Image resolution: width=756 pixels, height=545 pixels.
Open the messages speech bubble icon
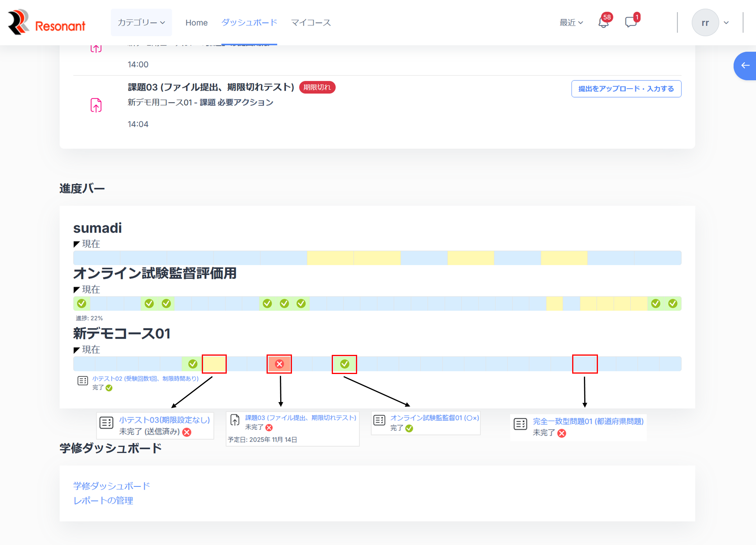pos(630,22)
